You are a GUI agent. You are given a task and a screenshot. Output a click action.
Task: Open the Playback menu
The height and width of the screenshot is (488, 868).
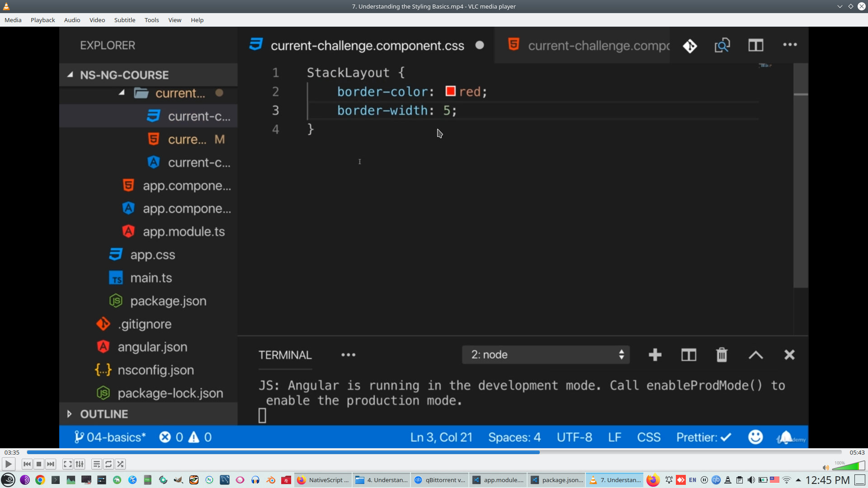tap(42, 20)
